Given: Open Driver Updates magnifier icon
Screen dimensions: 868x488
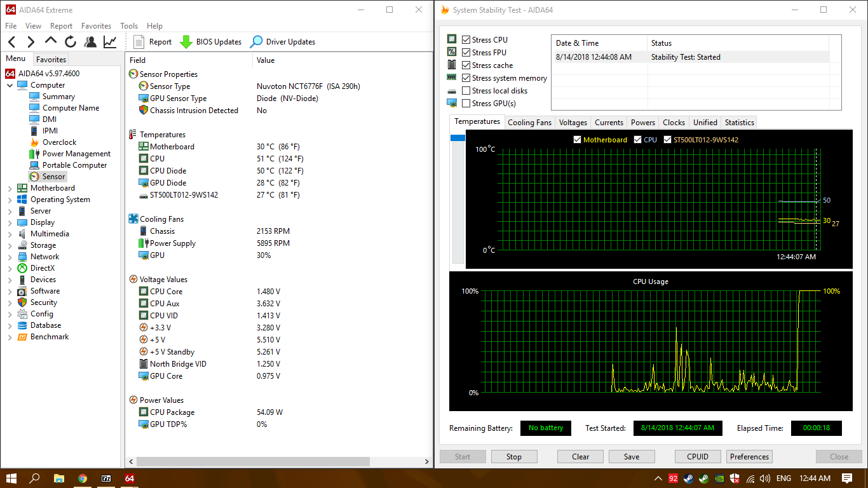Looking at the screenshot, I should pos(256,42).
